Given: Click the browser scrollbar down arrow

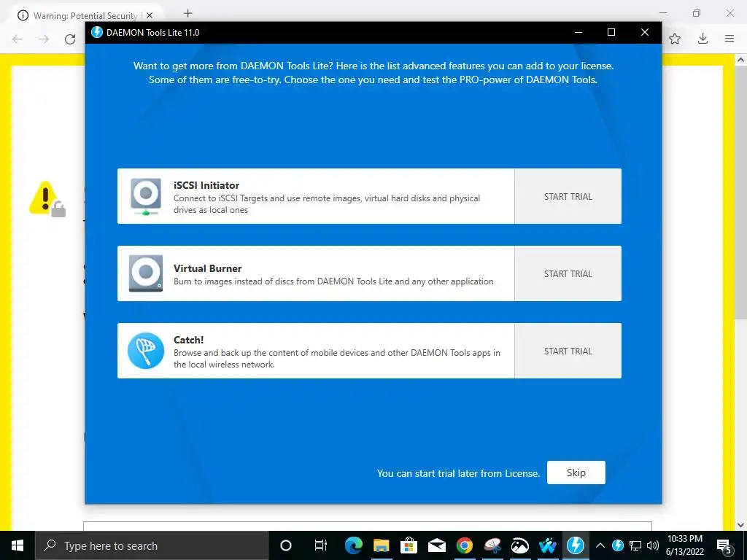Looking at the screenshot, I should coord(740,525).
